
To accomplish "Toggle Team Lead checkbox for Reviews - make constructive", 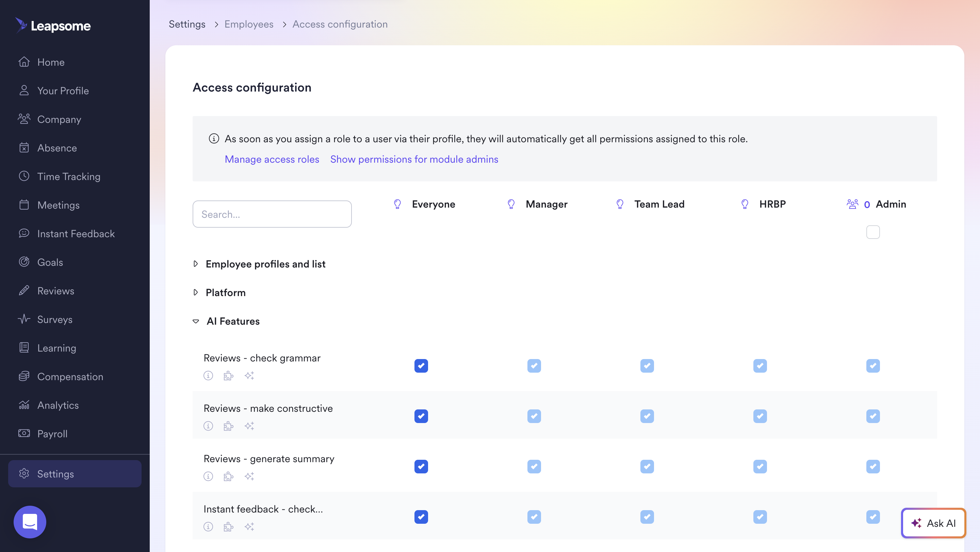I will coord(647,416).
